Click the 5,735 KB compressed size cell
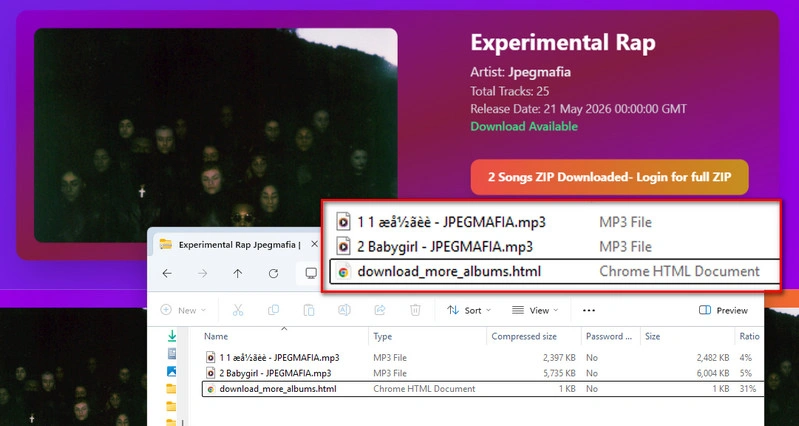 coord(560,373)
